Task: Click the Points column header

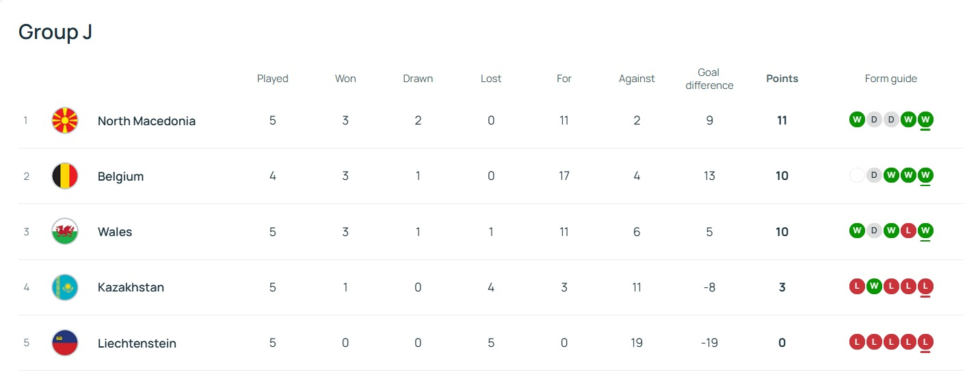Action: point(782,79)
